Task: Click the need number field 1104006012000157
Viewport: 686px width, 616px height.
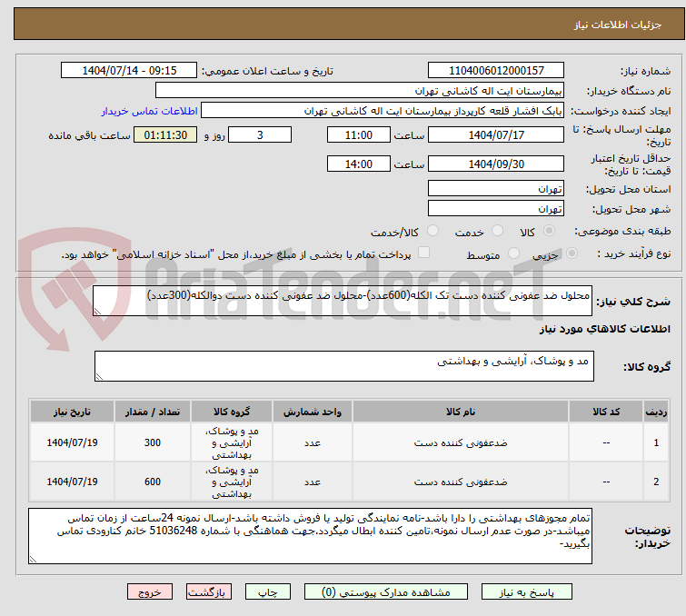Action: tap(495, 71)
